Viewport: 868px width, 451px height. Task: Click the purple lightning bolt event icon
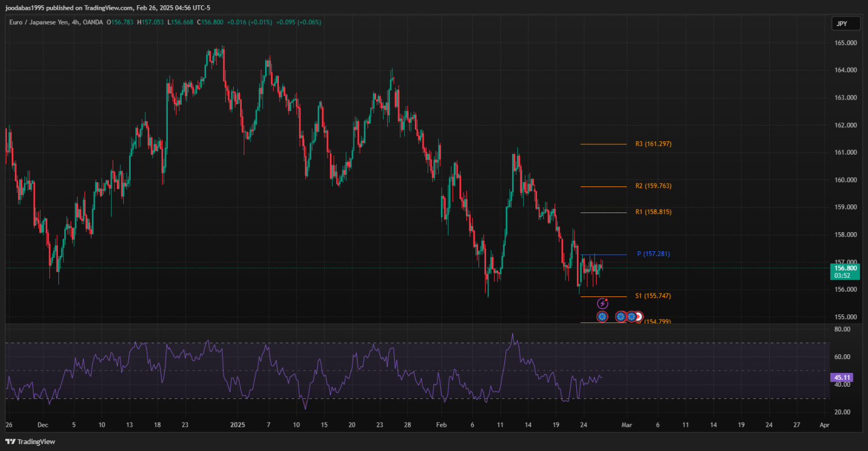[602, 303]
